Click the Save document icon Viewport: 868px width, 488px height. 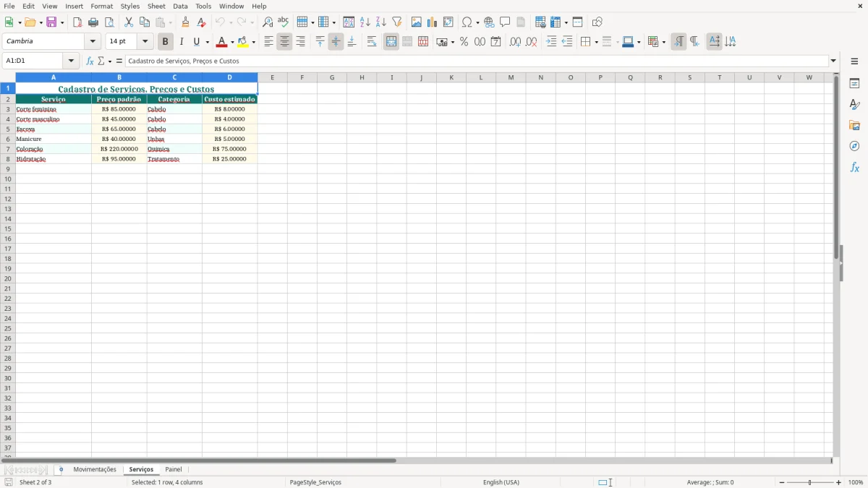51,22
